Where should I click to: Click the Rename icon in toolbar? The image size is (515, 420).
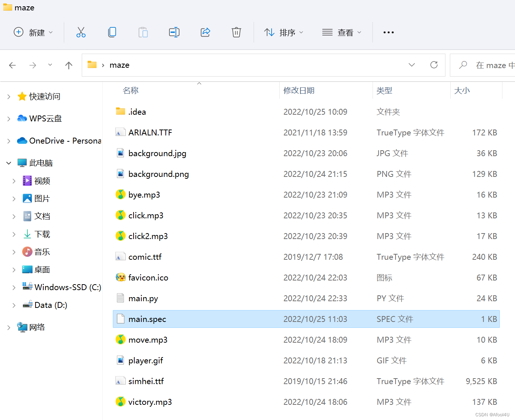(174, 33)
